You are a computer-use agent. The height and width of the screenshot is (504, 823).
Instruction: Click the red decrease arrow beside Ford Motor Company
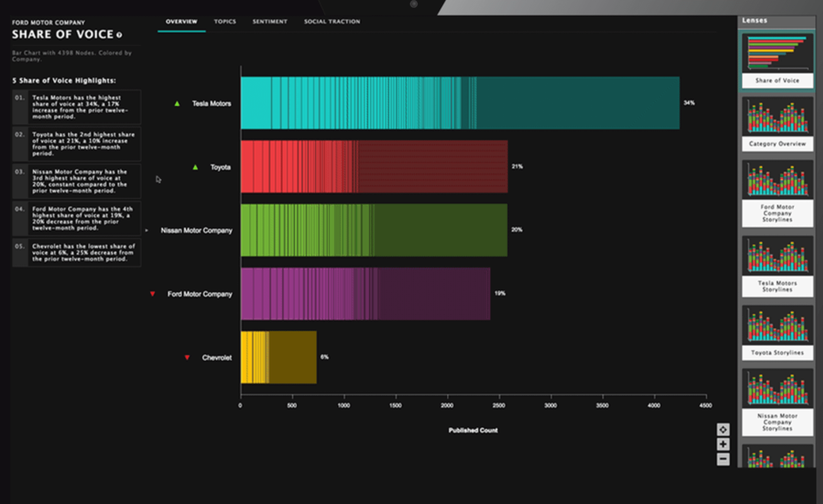pyautogui.click(x=153, y=294)
